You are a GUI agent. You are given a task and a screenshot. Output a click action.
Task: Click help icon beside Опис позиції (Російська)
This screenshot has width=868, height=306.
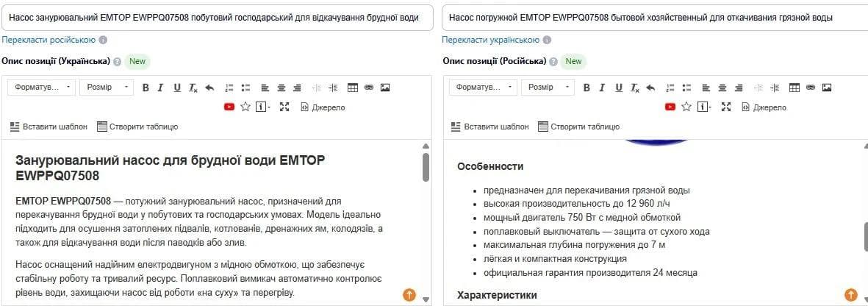(553, 62)
